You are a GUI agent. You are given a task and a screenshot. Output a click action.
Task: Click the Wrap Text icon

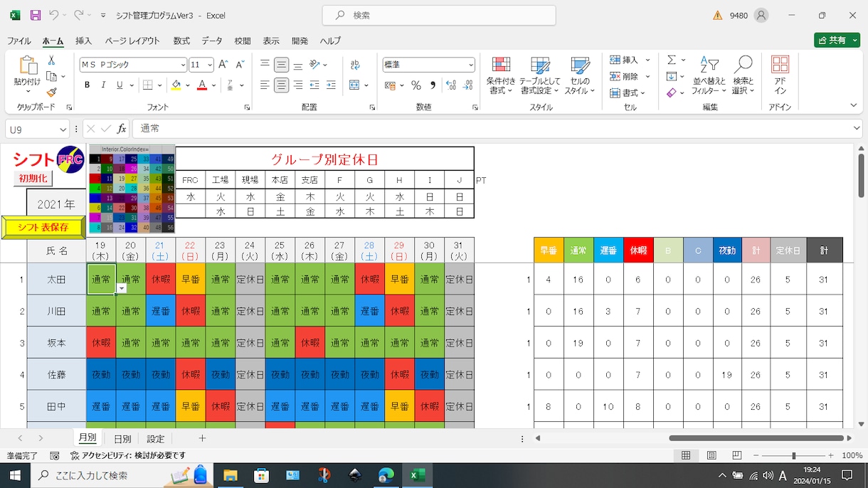coord(355,65)
